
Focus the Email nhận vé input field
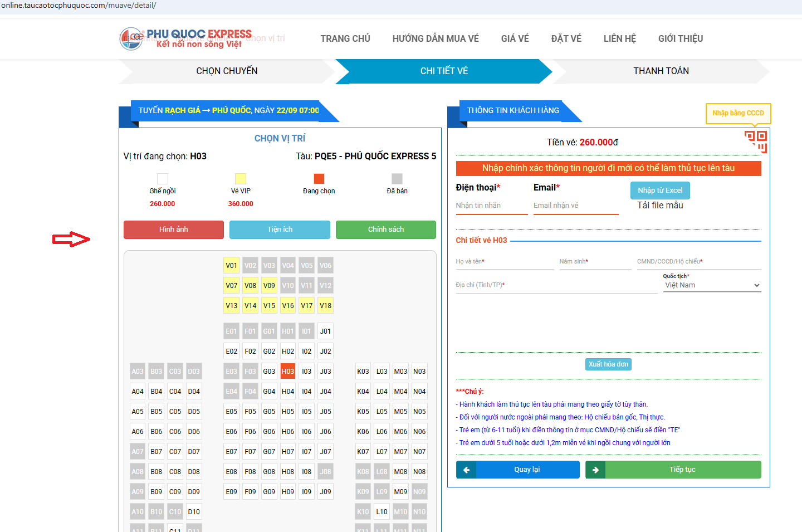click(x=576, y=206)
